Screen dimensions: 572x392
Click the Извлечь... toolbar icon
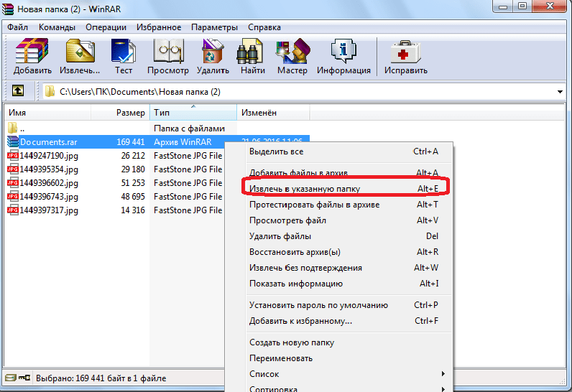point(80,51)
